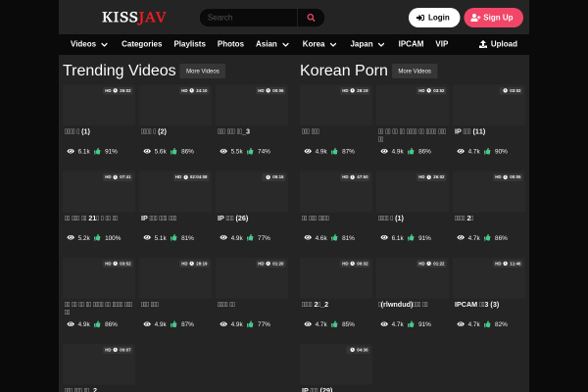
Task: Click the eye icon beside 4.6k
Action: point(308,237)
